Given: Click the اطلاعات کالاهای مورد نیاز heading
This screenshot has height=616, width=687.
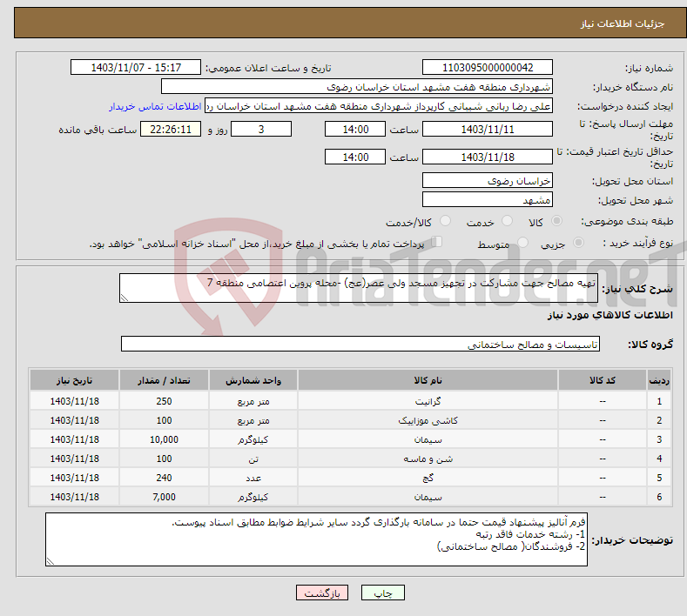Looking at the screenshot, I should tap(610, 315).
